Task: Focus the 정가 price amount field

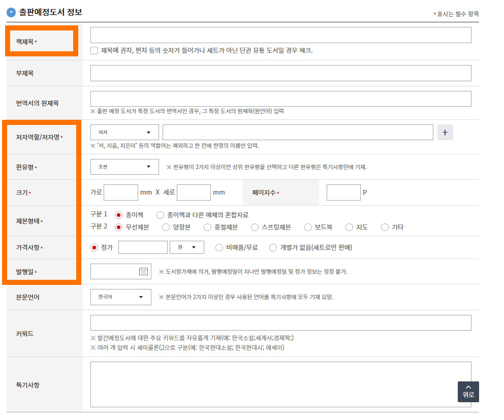Action: click(x=143, y=247)
